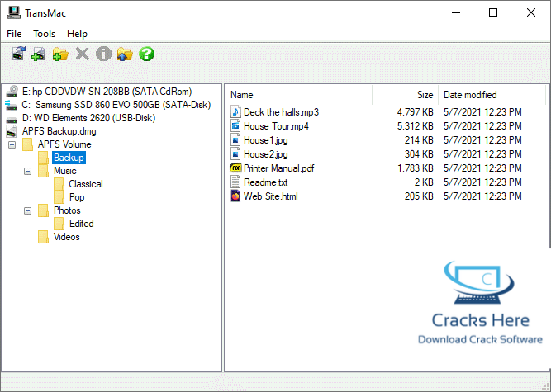Click the Date modified cell of Readme.txt
This screenshot has width=551, height=392.
(482, 182)
